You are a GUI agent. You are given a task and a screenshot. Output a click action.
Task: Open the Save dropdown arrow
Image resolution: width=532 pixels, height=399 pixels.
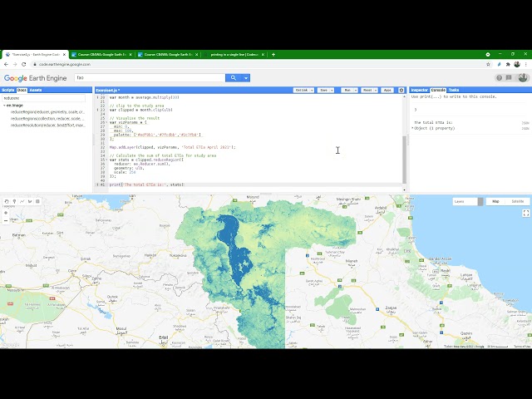pyautogui.click(x=332, y=90)
